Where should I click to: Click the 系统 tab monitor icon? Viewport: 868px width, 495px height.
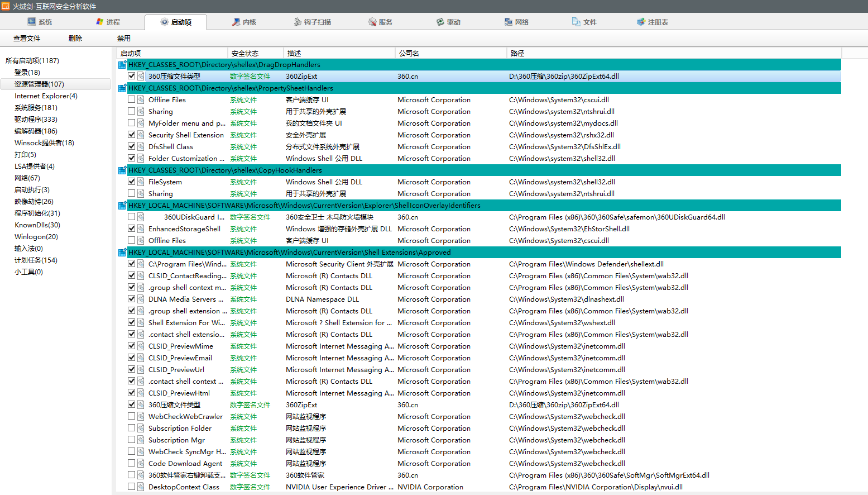(32, 22)
